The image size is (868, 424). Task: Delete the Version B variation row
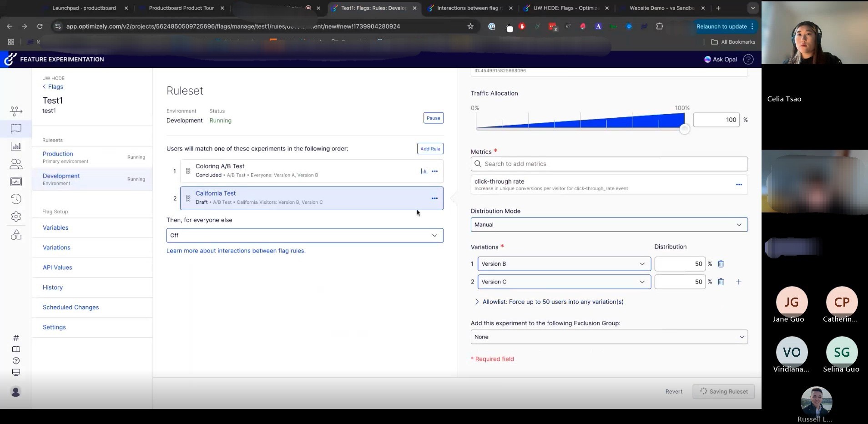721,264
